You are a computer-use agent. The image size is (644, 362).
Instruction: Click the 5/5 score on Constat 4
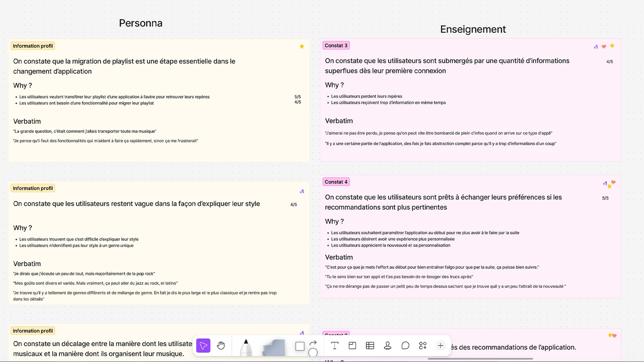[x=605, y=198]
